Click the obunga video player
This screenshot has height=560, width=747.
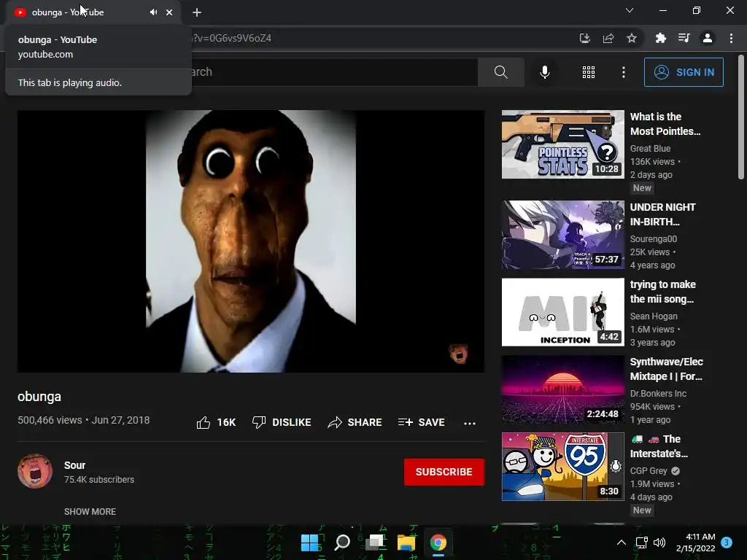(x=251, y=241)
